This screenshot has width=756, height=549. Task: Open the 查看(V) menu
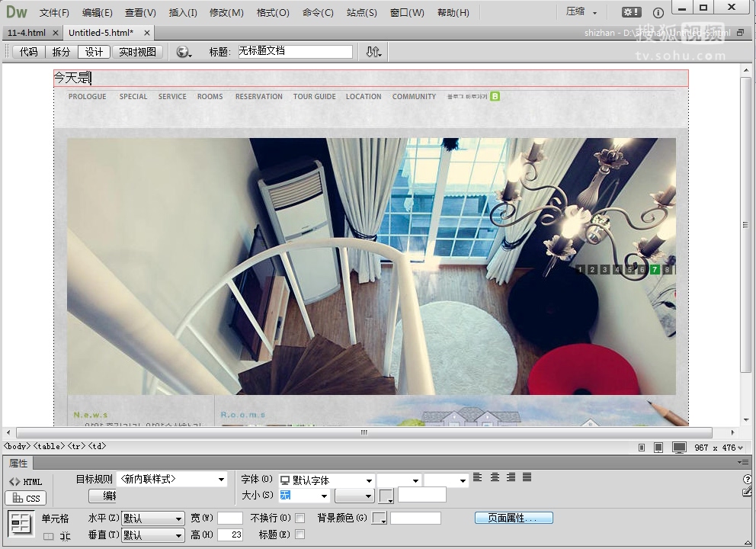pos(140,12)
